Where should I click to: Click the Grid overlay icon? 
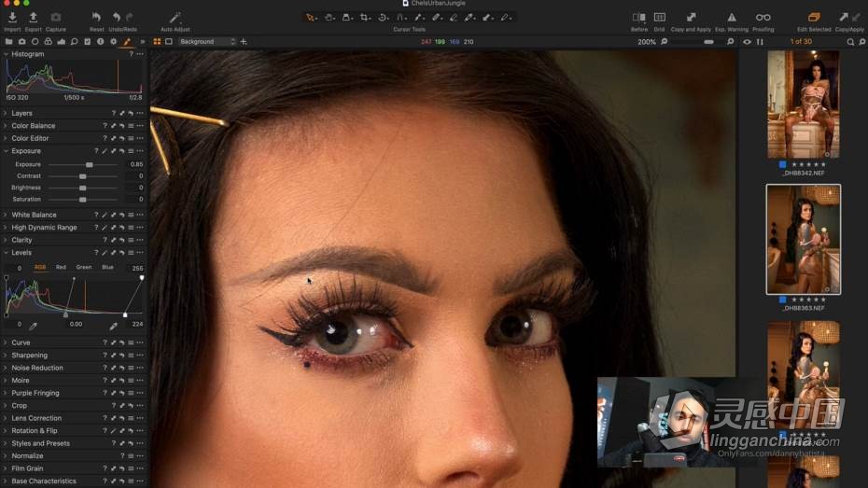click(659, 18)
